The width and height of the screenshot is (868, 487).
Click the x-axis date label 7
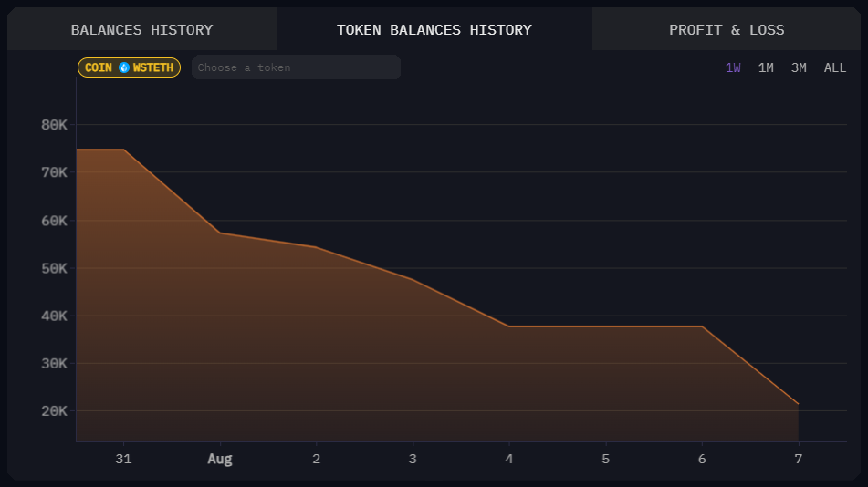coord(799,459)
